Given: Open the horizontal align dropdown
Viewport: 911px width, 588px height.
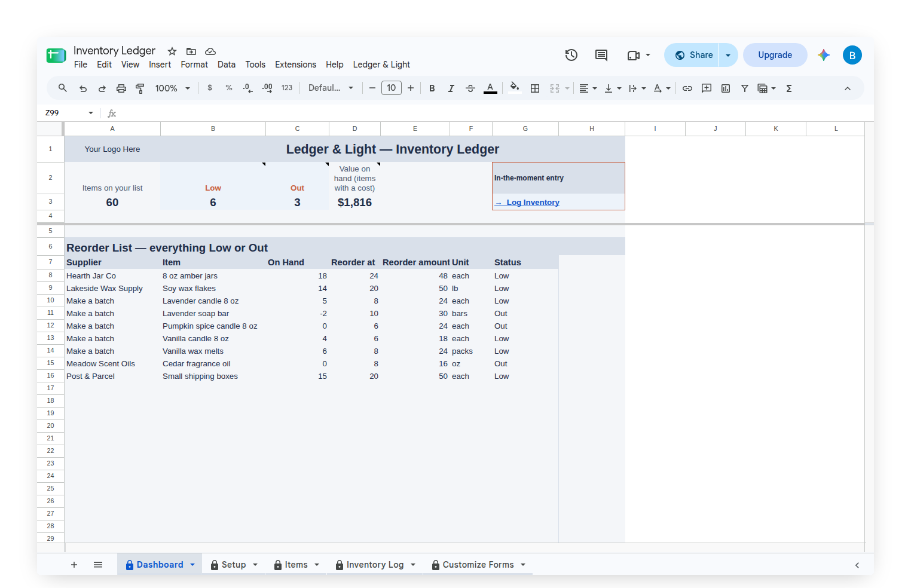Looking at the screenshot, I should click(x=588, y=88).
